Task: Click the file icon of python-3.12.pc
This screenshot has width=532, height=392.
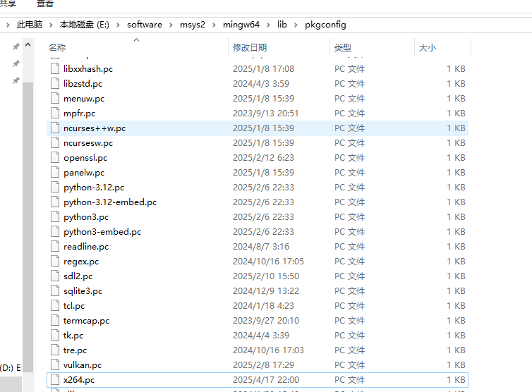Action: [x=55, y=187]
